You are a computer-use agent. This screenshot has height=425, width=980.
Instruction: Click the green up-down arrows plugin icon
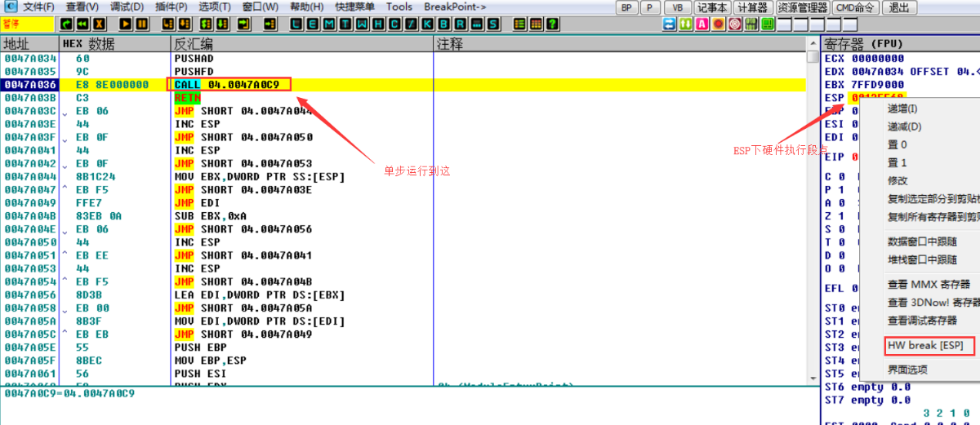pyautogui.click(x=685, y=24)
